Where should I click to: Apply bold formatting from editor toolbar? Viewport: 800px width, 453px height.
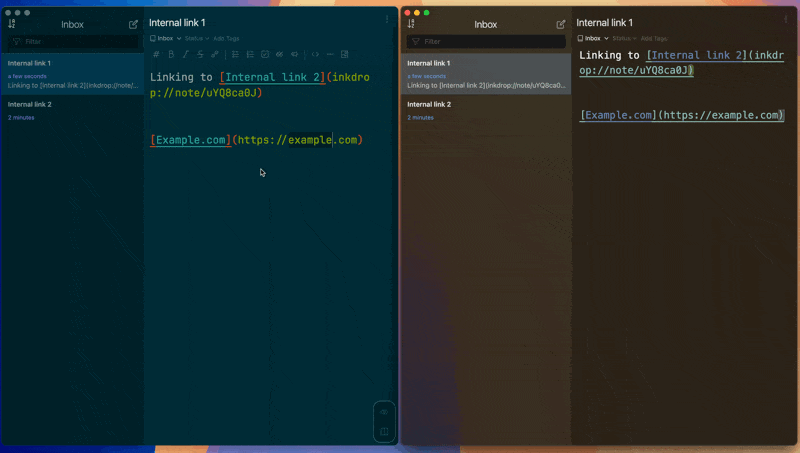point(171,54)
